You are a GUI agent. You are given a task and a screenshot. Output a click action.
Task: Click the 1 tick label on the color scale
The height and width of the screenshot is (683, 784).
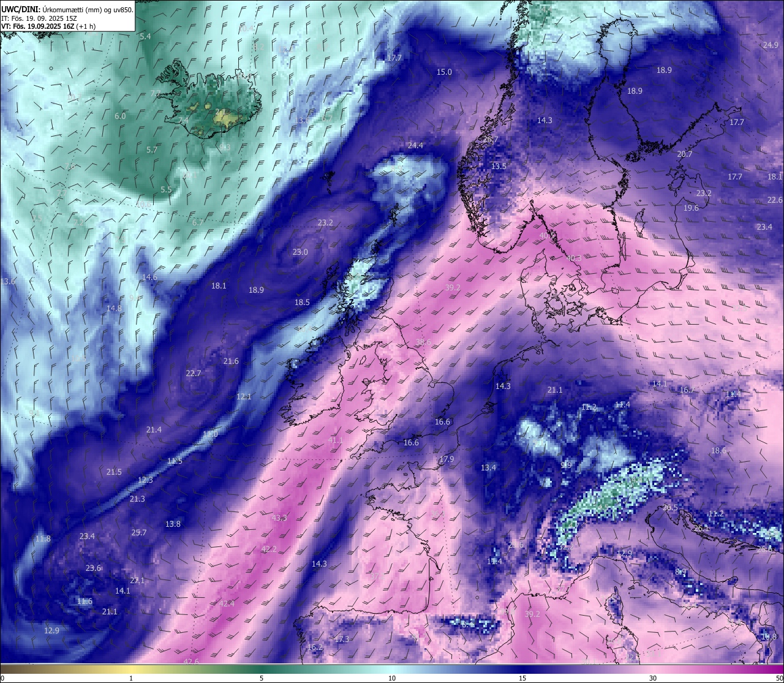pos(131,678)
